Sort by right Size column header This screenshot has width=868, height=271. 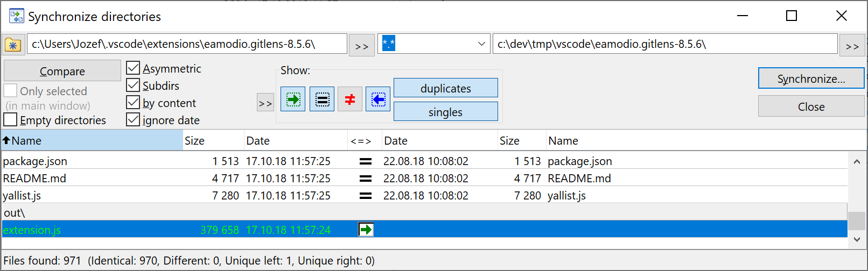click(521, 141)
